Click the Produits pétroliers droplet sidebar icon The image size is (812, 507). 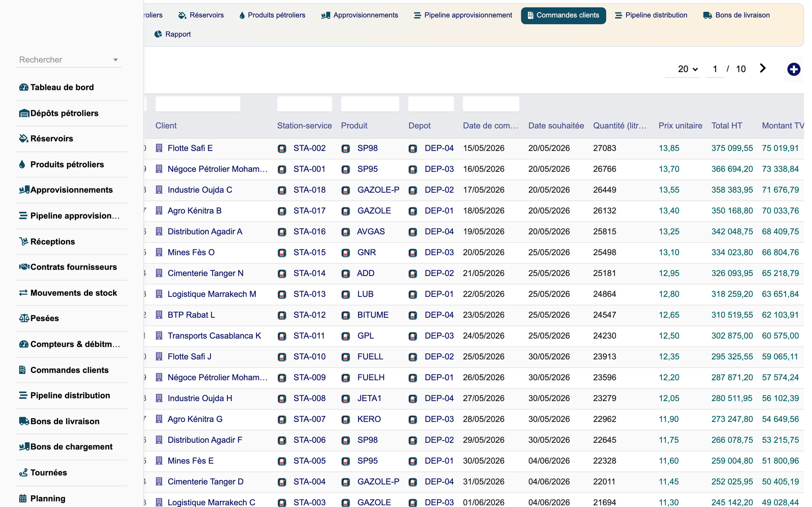click(22, 164)
